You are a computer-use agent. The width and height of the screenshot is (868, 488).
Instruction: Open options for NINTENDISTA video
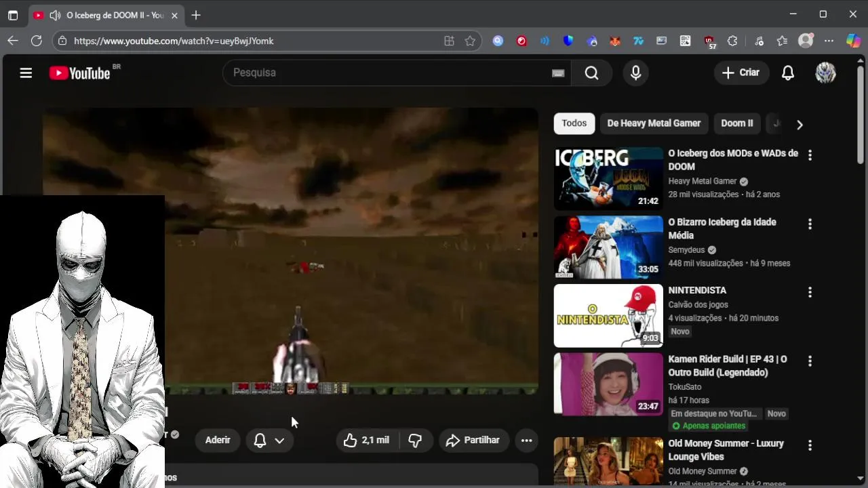point(810,292)
